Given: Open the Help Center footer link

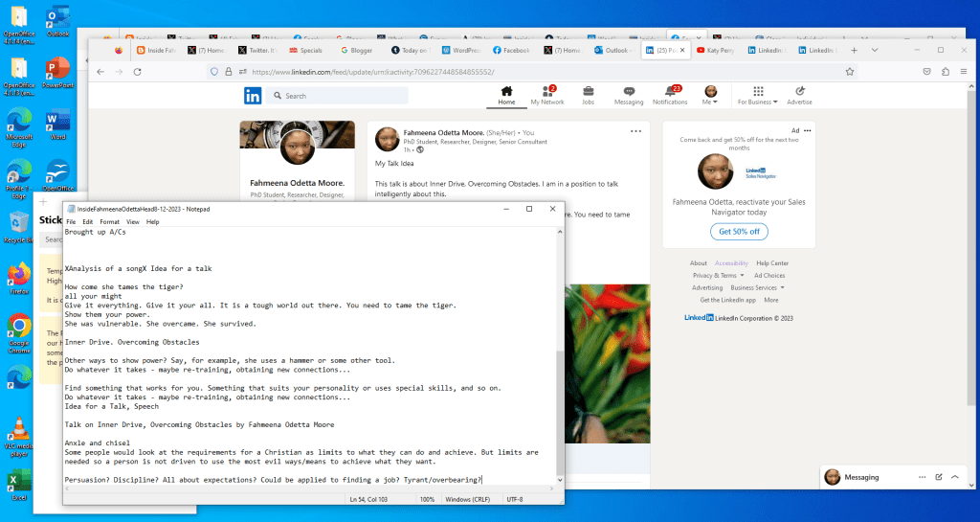Looking at the screenshot, I should (x=772, y=263).
